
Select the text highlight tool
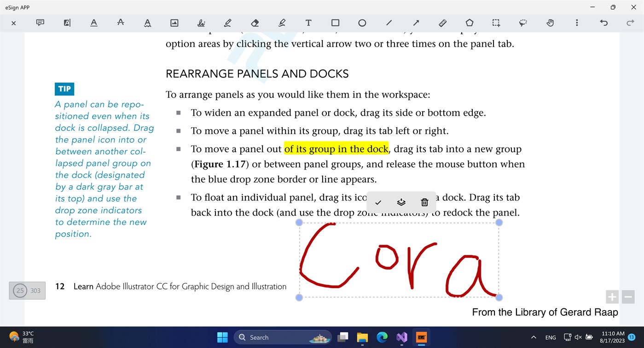(x=67, y=23)
